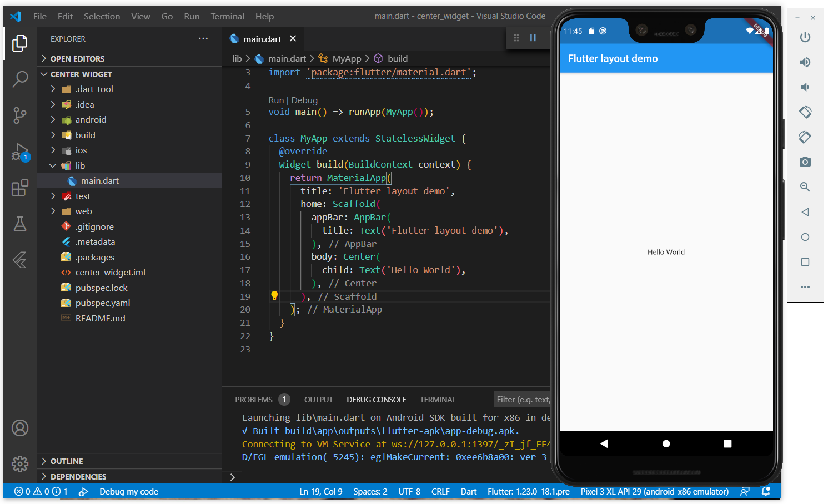Click emulator volume up button
This screenshot has width=828, height=504.
[805, 62]
